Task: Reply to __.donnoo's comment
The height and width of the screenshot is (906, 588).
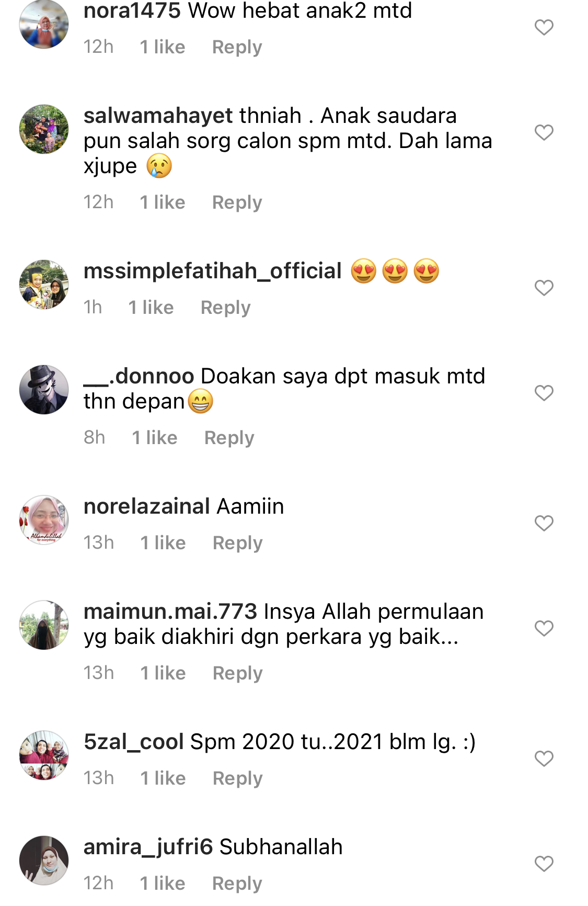Action: point(229,438)
